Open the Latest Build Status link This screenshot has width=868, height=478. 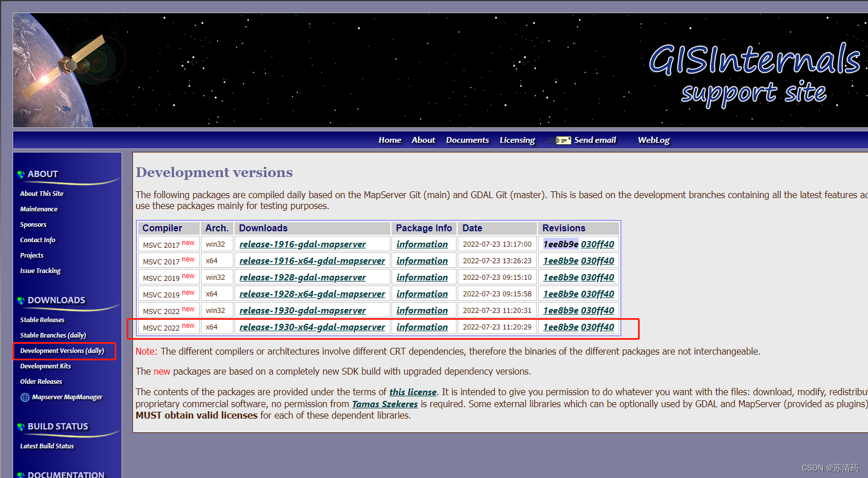pyautogui.click(x=47, y=446)
